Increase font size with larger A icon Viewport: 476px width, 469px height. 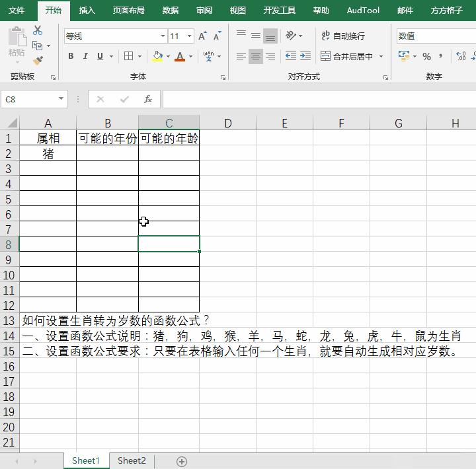pos(202,36)
